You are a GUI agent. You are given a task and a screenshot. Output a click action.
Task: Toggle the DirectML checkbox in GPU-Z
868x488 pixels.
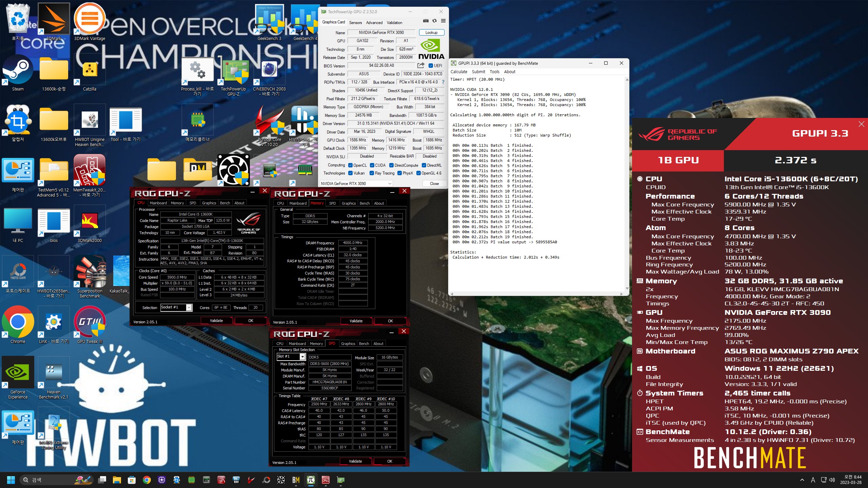pyautogui.click(x=424, y=165)
